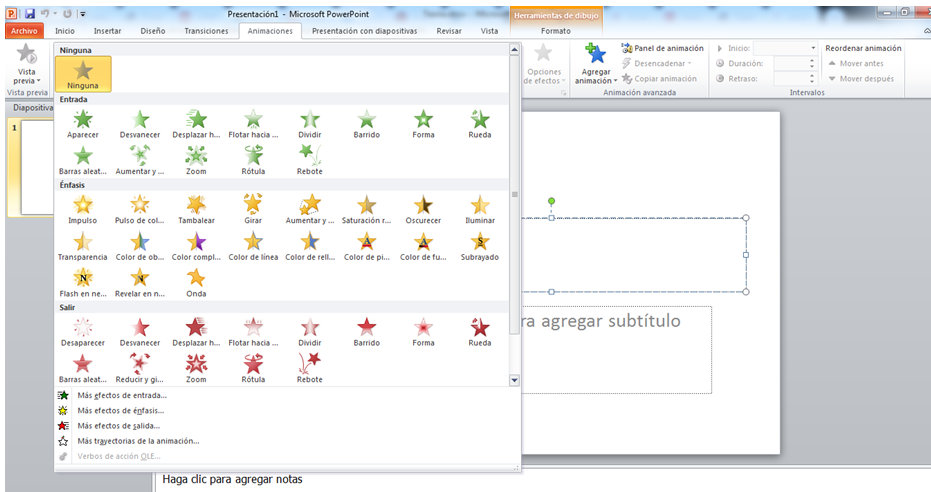This screenshot has height=492, width=931.
Task: Choose the Onda emphasis animation
Action: [x=196, y=283]
